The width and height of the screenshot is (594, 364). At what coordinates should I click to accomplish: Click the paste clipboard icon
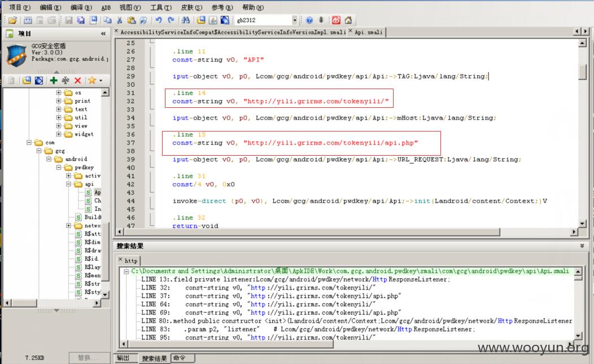pos(132,20)
